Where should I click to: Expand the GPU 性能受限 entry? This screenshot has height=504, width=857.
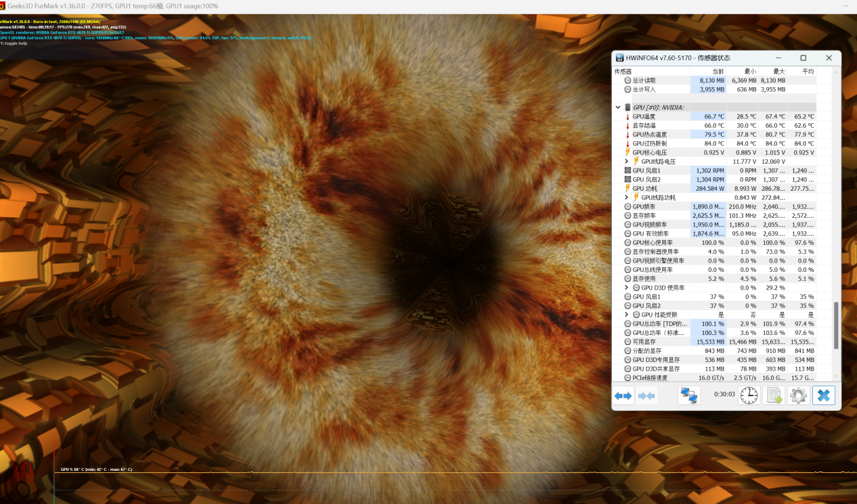[627, 315]
